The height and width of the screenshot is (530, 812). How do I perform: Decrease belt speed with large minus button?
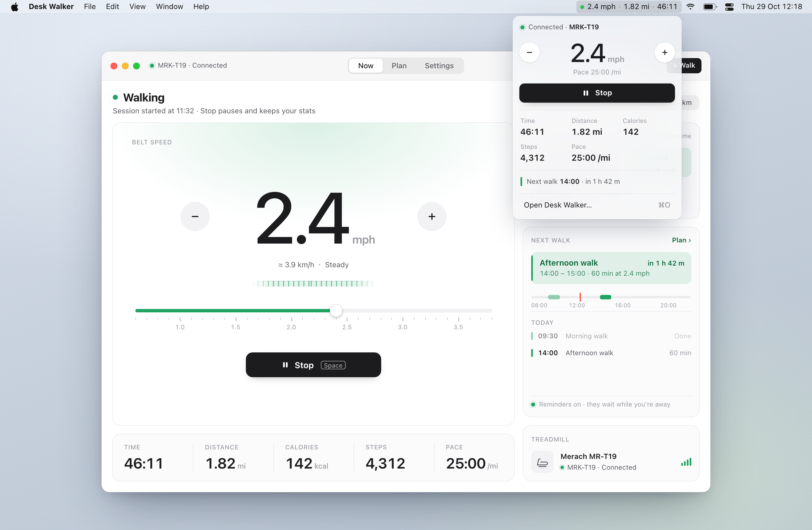click(x=195, y=216)
